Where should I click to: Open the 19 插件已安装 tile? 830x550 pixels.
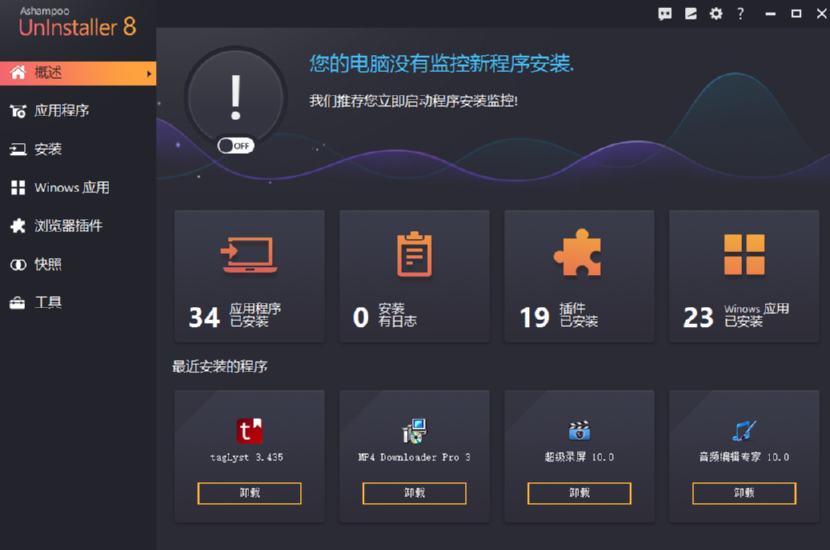(x=579, y=276)
